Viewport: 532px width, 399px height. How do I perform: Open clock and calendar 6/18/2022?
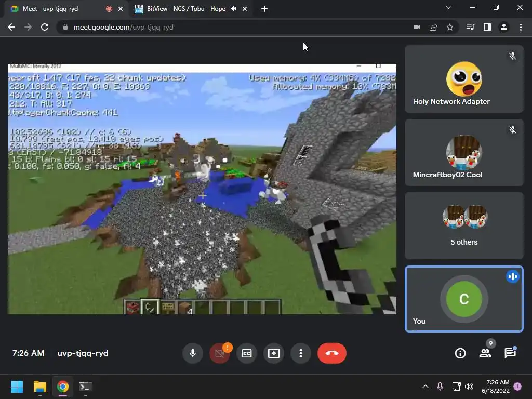(x=495, y=387)
